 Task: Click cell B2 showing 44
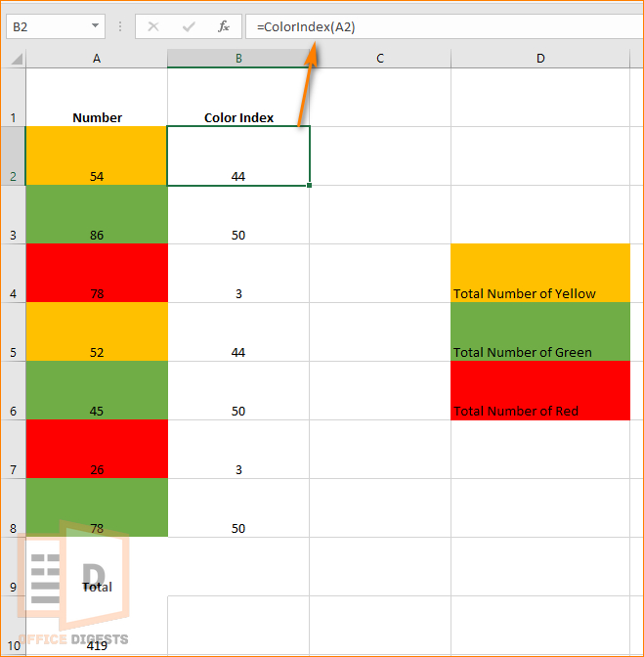point(238,155)
